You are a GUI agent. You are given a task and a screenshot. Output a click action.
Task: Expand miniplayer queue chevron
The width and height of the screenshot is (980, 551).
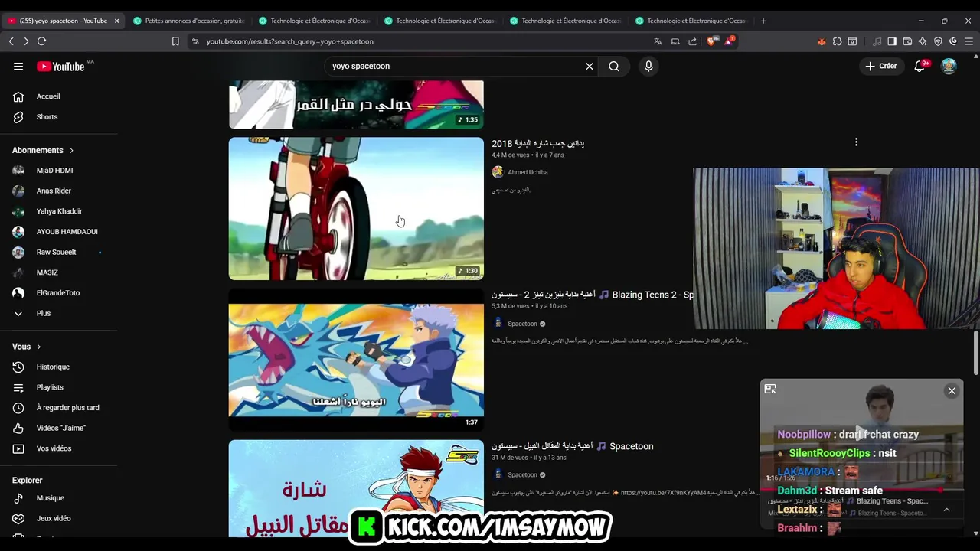[x=946, y=510]
